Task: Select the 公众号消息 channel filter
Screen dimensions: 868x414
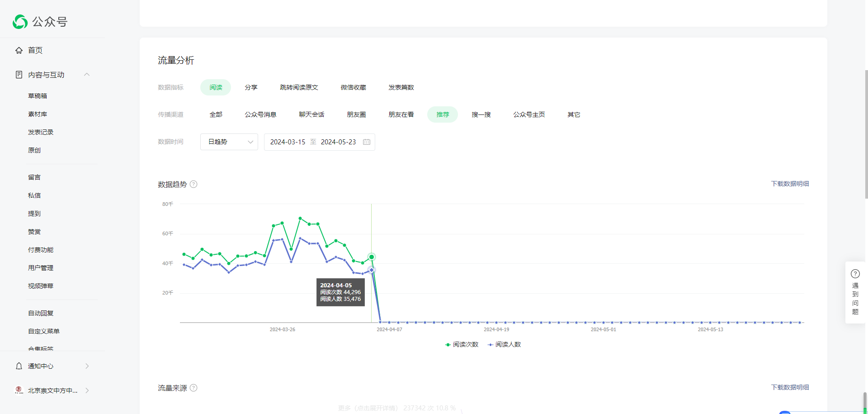Action: pos(260,114)
